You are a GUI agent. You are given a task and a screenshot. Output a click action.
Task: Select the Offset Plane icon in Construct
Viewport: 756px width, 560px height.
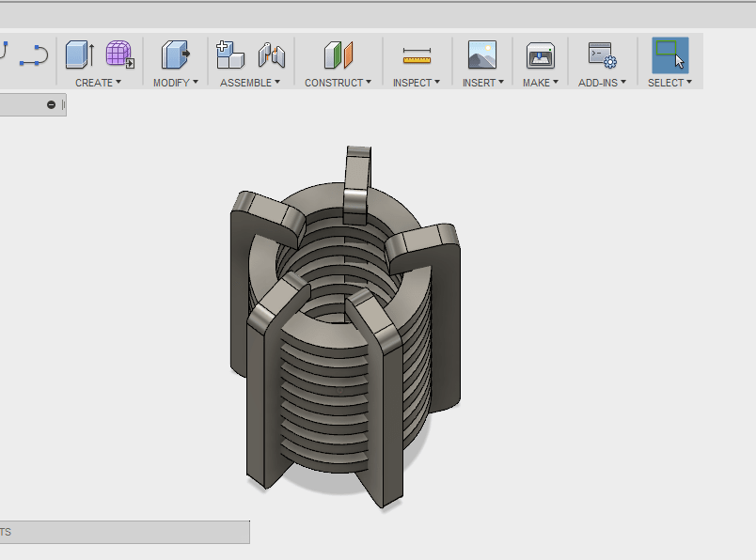(339, 54)
